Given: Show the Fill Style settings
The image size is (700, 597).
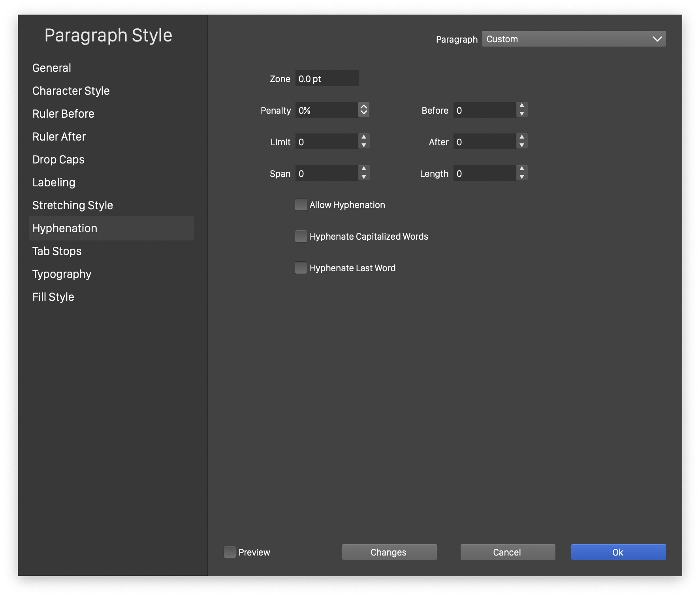Looking at the screenshot, I should point(53,297).
